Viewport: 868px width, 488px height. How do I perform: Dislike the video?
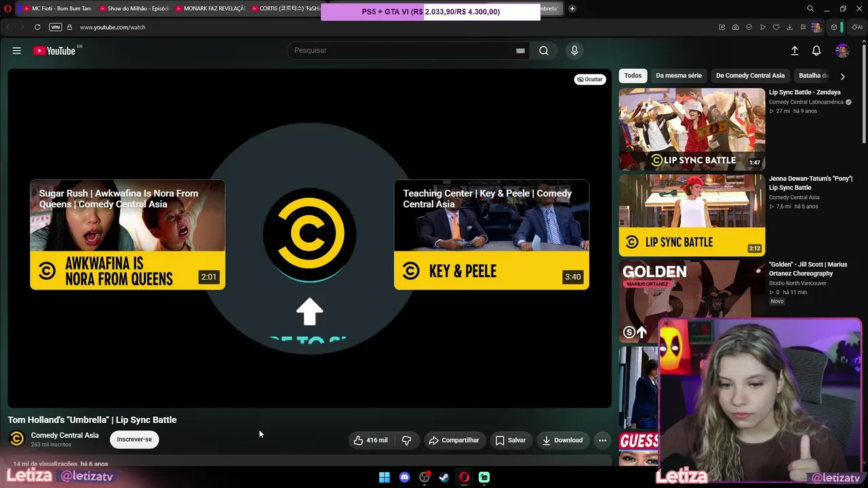click(406, 441)
